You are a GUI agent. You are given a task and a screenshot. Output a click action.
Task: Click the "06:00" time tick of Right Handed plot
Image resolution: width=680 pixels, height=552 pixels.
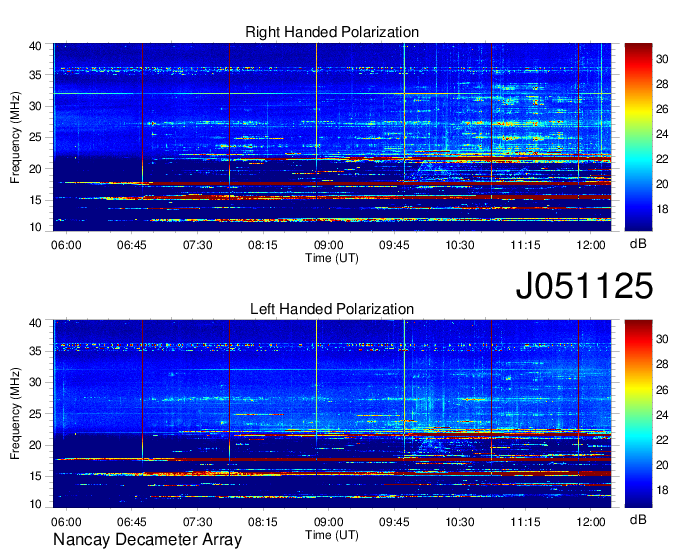point(66,245)
